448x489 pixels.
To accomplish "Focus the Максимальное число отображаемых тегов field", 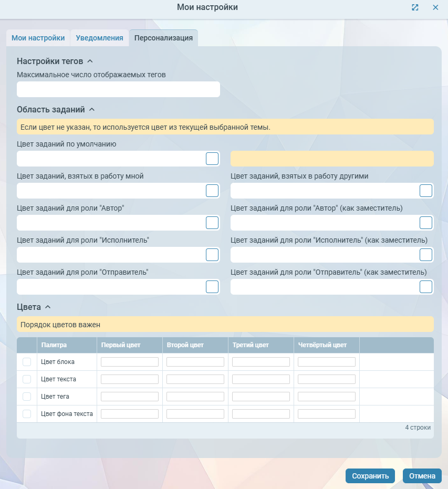I will click(118, 89).
